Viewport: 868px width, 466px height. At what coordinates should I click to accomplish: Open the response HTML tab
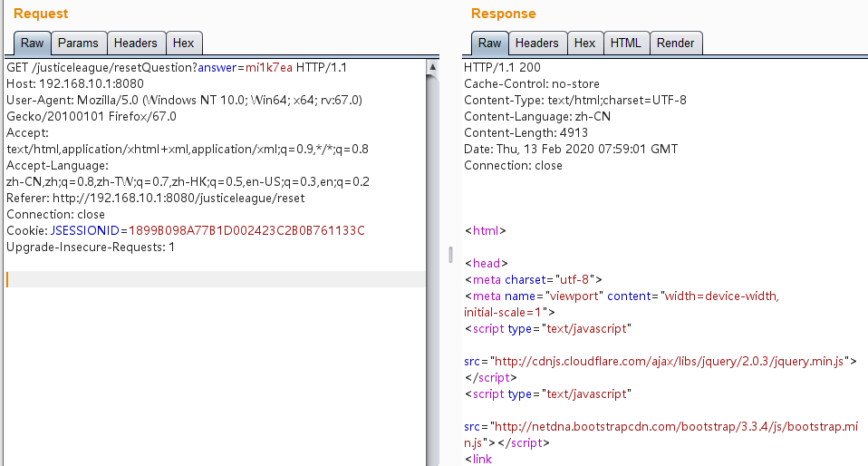point(625,43)
